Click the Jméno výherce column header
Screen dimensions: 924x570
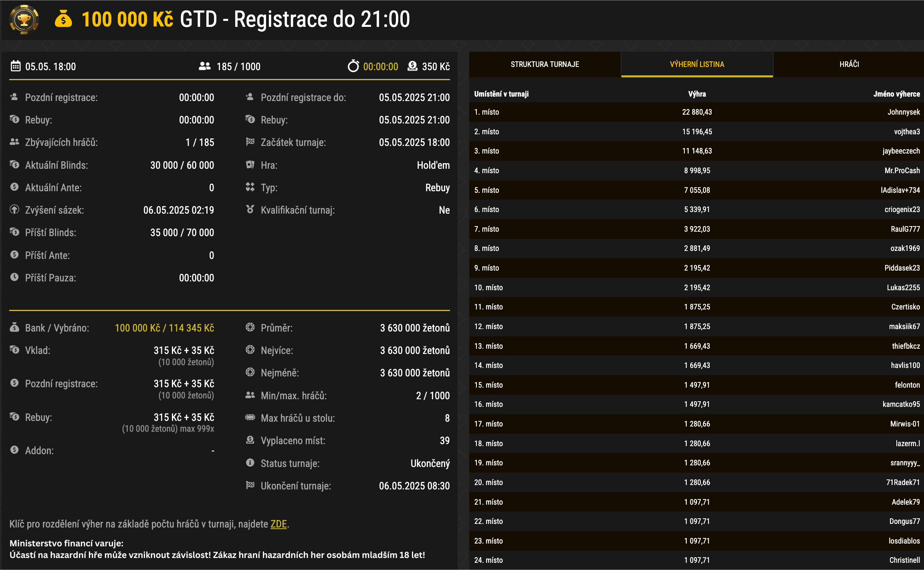click(896, 94)
